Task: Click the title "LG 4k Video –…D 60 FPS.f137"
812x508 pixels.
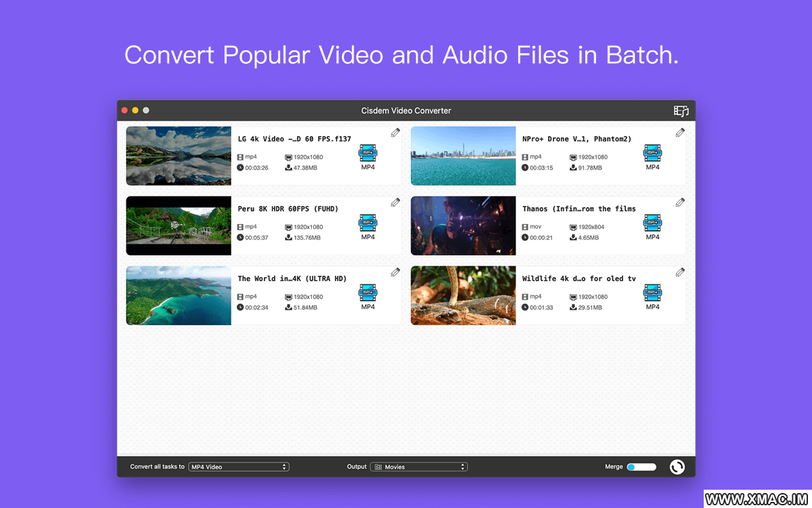Action: 294,139
